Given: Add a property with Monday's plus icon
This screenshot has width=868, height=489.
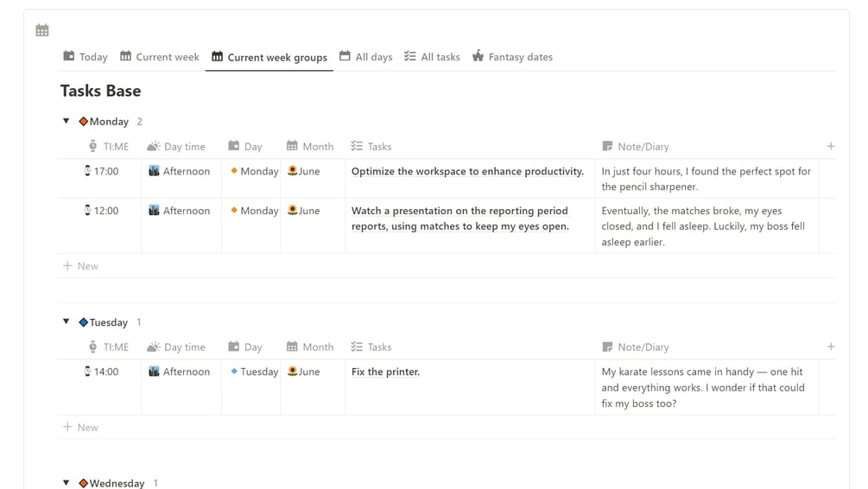Looking at the screenshot, I should tap(831, 147).
